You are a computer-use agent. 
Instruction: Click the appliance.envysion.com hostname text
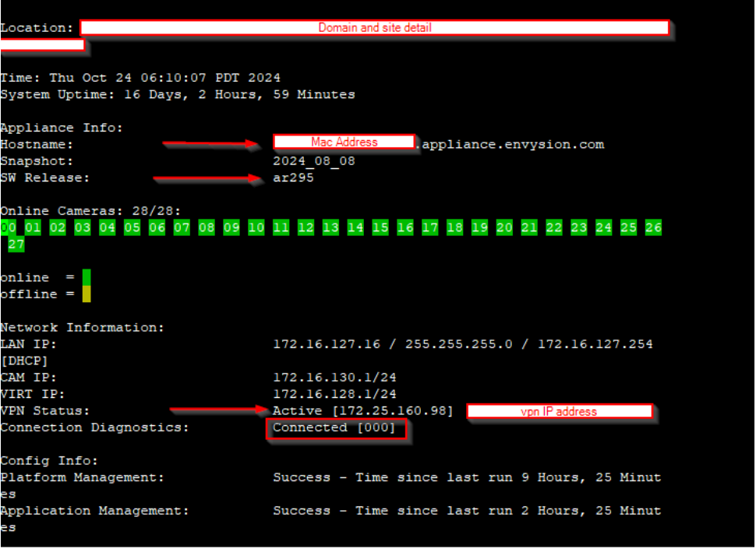[512, 145]
